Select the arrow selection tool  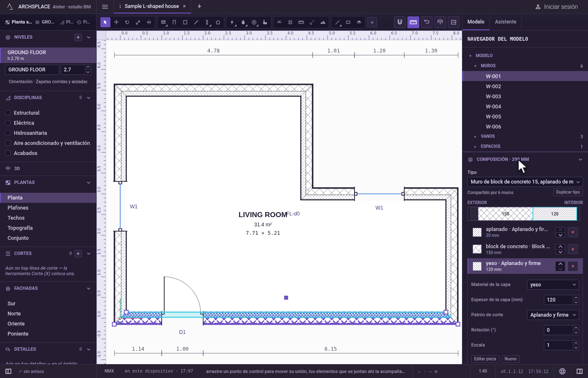[105, 22]
